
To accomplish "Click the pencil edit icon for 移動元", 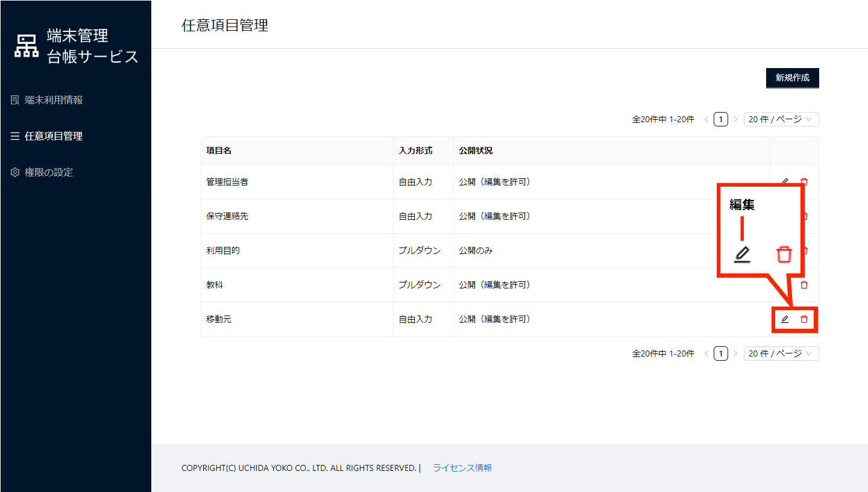I will 785,319.
